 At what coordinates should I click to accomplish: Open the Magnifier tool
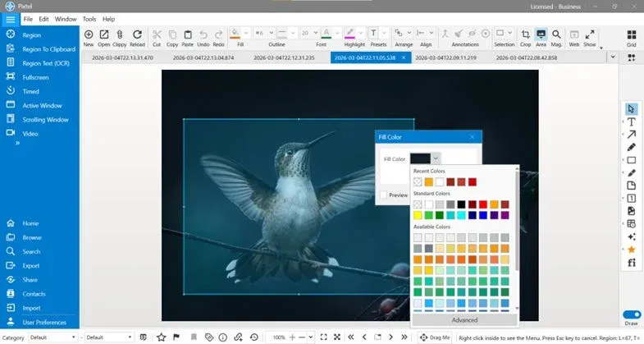tap(556, 34)
